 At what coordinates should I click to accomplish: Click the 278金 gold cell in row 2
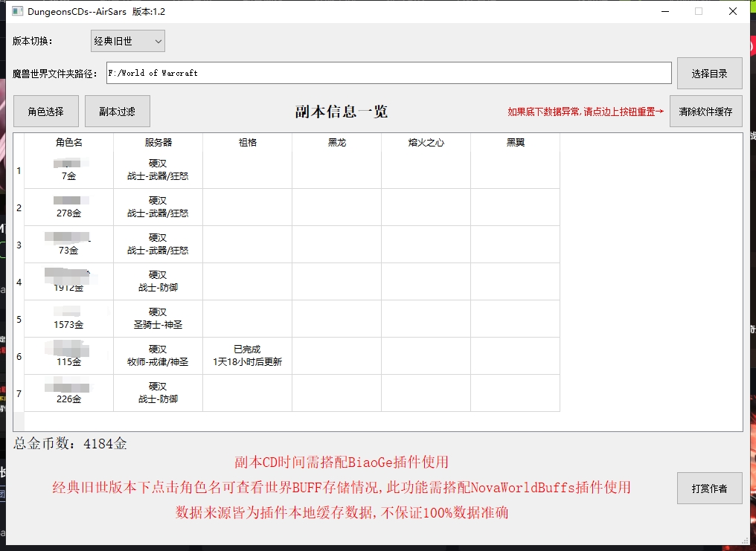coord(68,212)
